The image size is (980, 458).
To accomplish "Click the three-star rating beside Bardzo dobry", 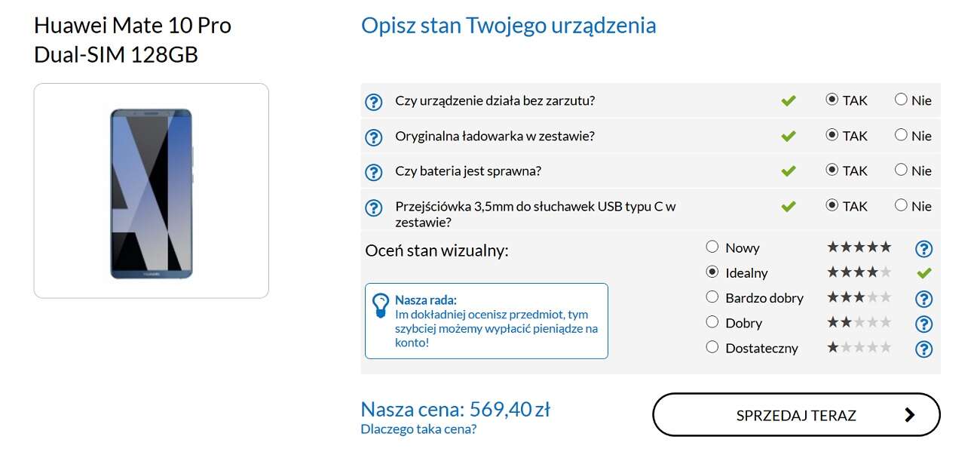I will click(858, 297).
